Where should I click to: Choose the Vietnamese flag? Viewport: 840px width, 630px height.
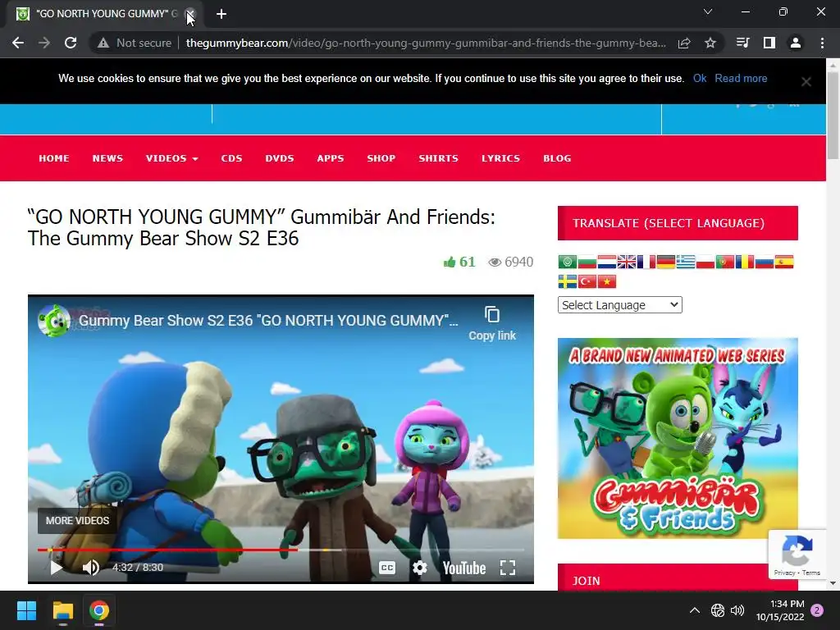coord(606,281)
